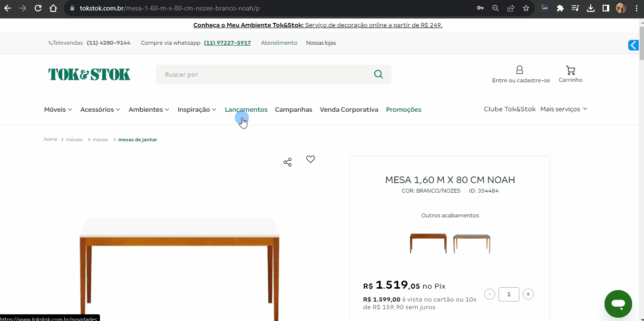Add table to favorites heart icon
This screenshot has width=644, height=321.
tap(311, 159)
